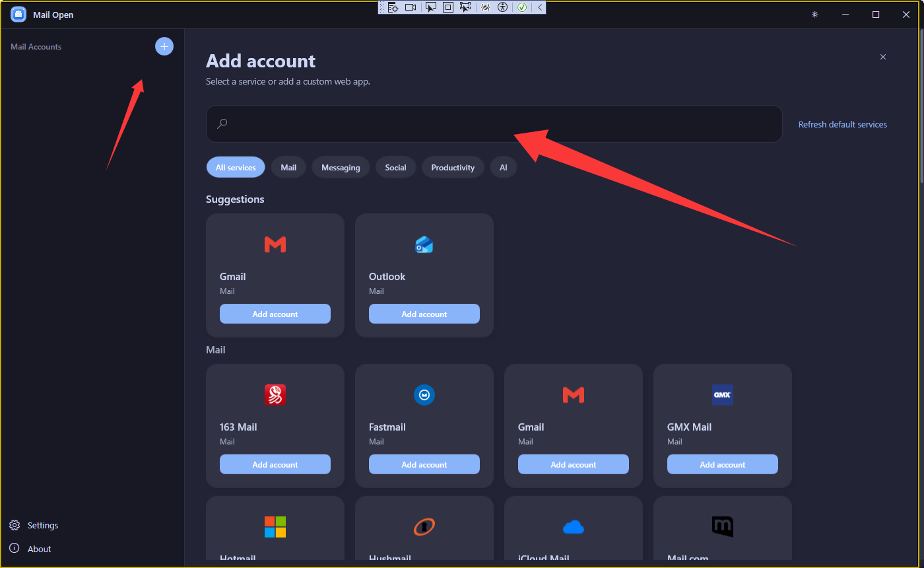Activate Select Element cursor tool in debug toolbar

point(431,7)
